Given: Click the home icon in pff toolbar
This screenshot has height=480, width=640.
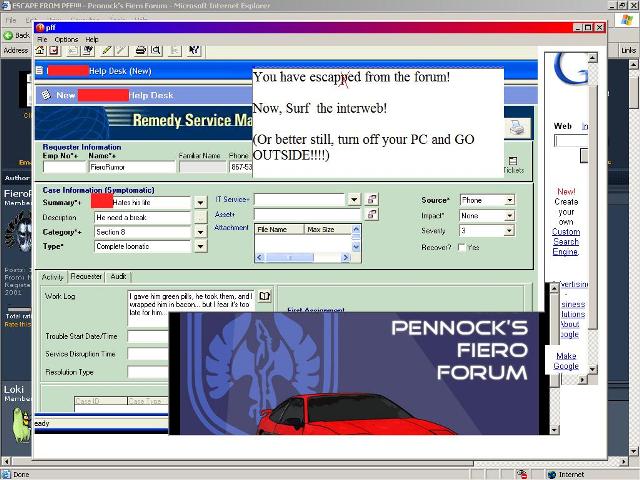Looking at the screenshot, I should pyautogui.click(x=40, y=50).
